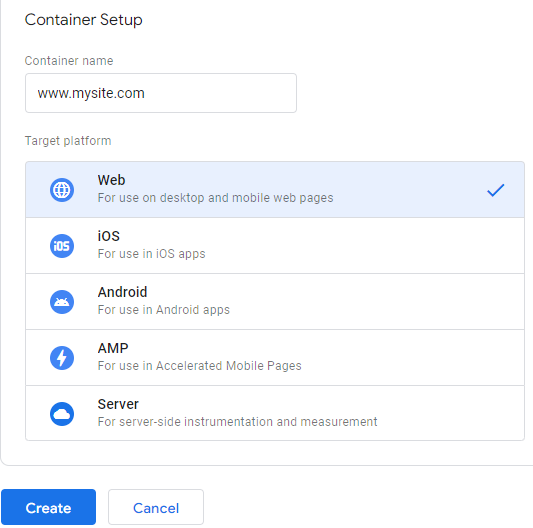Click 'For use in iOS apps' description
The height and width of the screenshot is (528, 533).
pos(151,254)
